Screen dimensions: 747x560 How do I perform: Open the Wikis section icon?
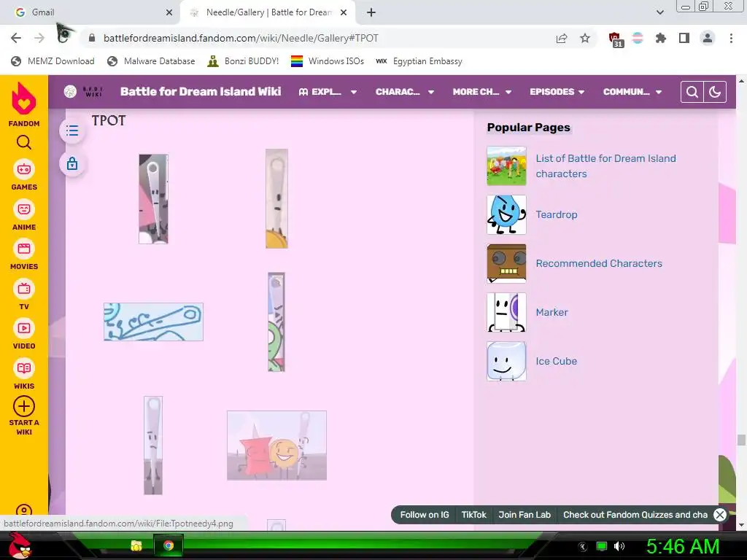click(24, 368)
